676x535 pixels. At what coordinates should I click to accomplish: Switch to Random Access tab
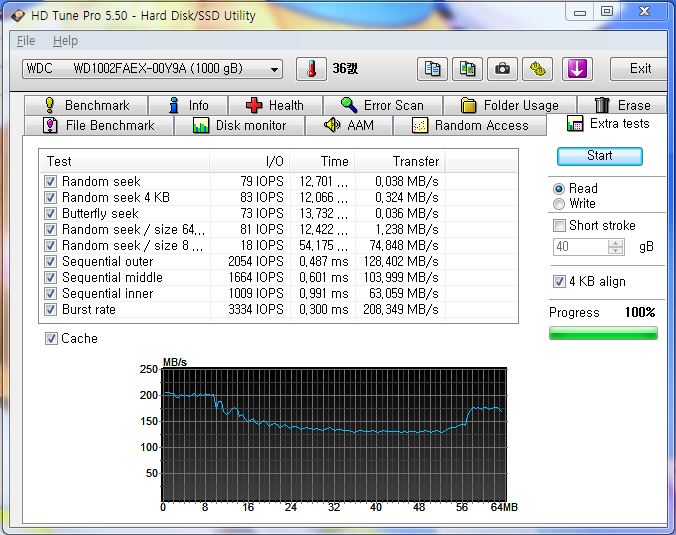(x=470, y=125)
